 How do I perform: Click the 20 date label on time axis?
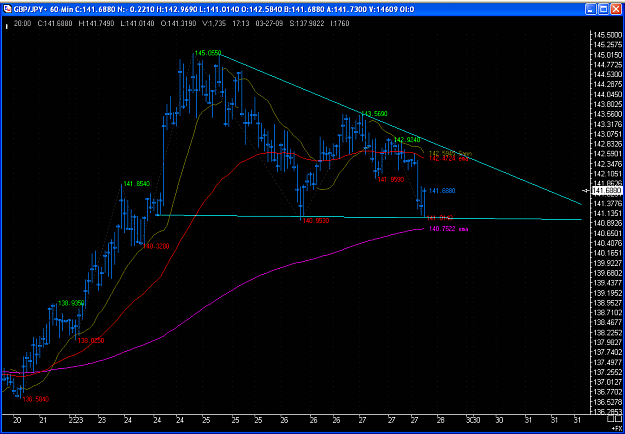[x=17, y=420]
